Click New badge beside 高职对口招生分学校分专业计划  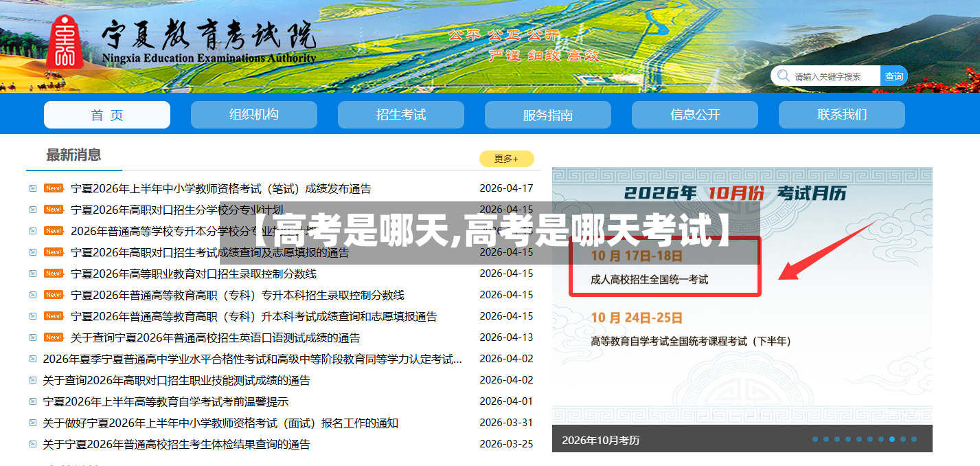coord(54,209)
